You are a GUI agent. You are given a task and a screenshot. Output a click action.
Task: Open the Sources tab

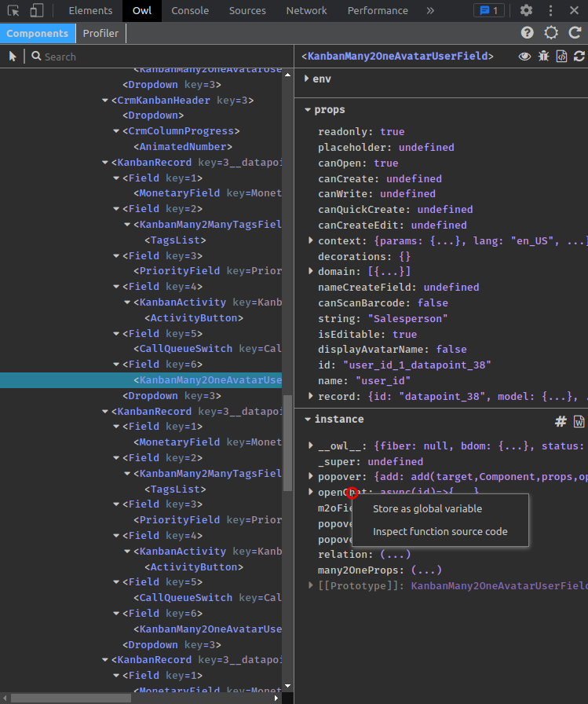[247, 10]
